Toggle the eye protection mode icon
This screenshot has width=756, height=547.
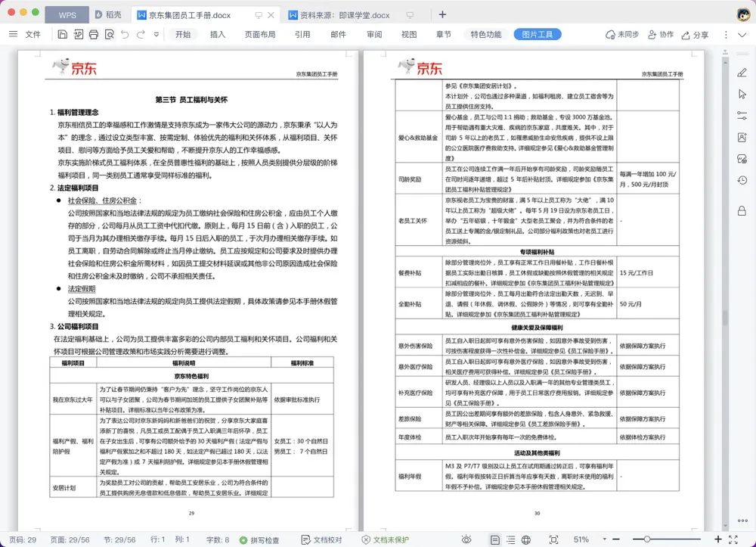click(466, 539)
